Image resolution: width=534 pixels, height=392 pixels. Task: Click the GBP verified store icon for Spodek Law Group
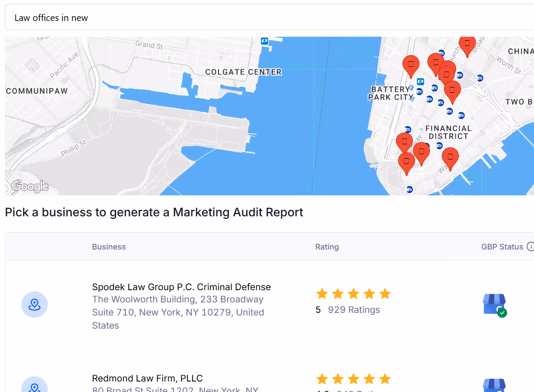[x=495, y=305]
